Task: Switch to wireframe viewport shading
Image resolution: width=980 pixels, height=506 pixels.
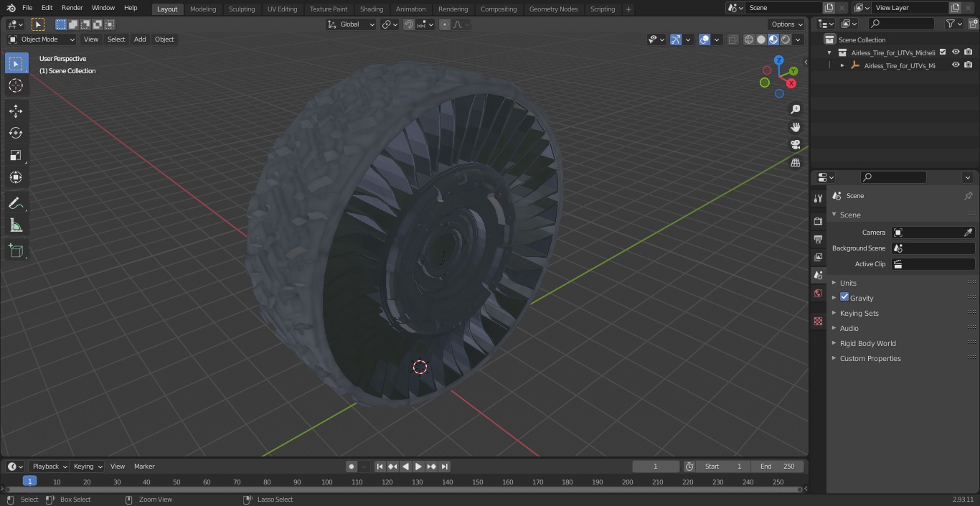Action: coord(749,39)
